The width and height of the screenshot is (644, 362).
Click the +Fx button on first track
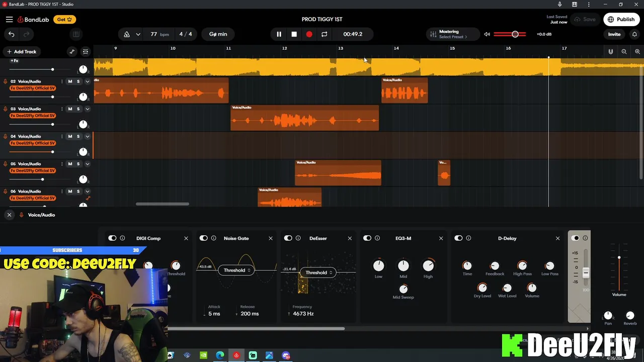14,61
